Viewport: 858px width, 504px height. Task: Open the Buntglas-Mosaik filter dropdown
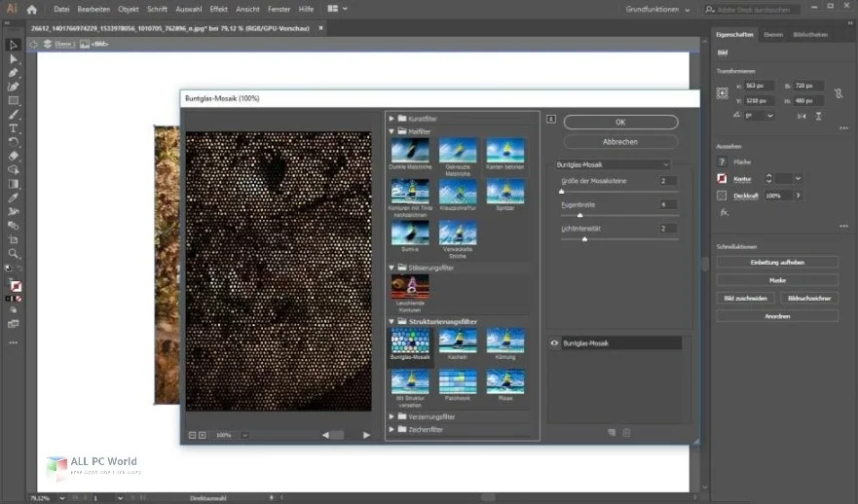pyautogui.click(x=613, y=164)
